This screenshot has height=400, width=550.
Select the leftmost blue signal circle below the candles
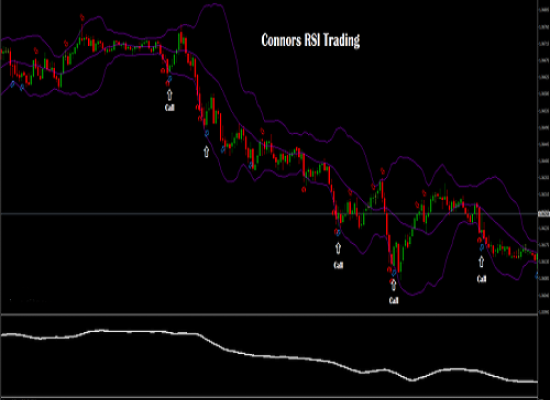click(x=13, y=84)
